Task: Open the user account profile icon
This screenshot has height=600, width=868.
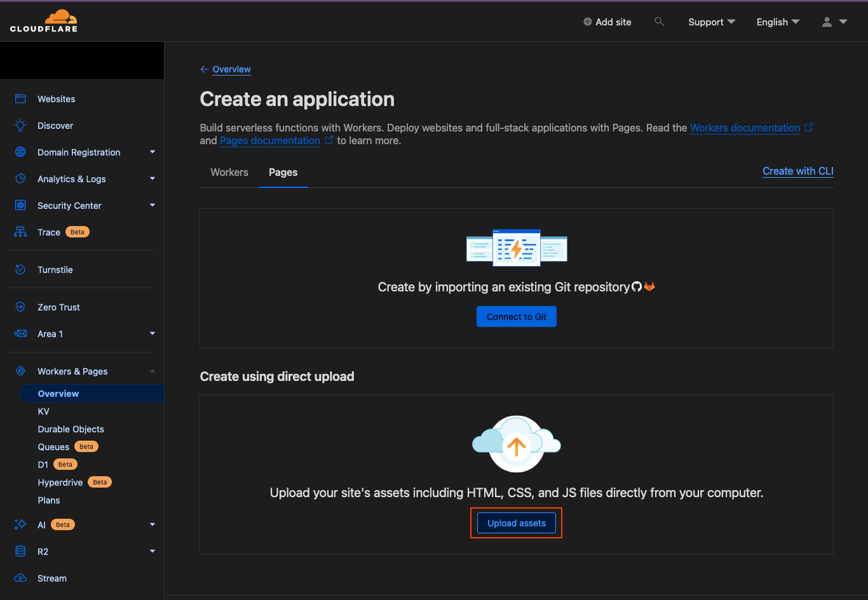Action: [x=827, y=22]
